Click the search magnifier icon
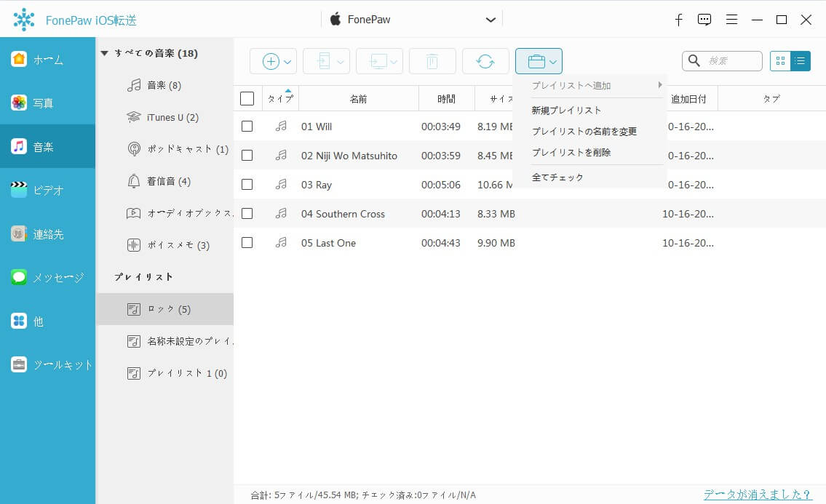 point(694,60)
